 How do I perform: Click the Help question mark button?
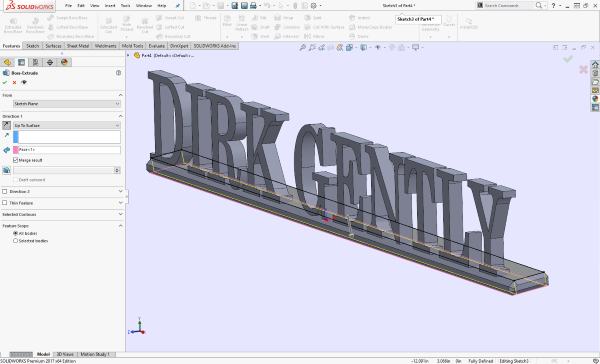tap(553, 5)
